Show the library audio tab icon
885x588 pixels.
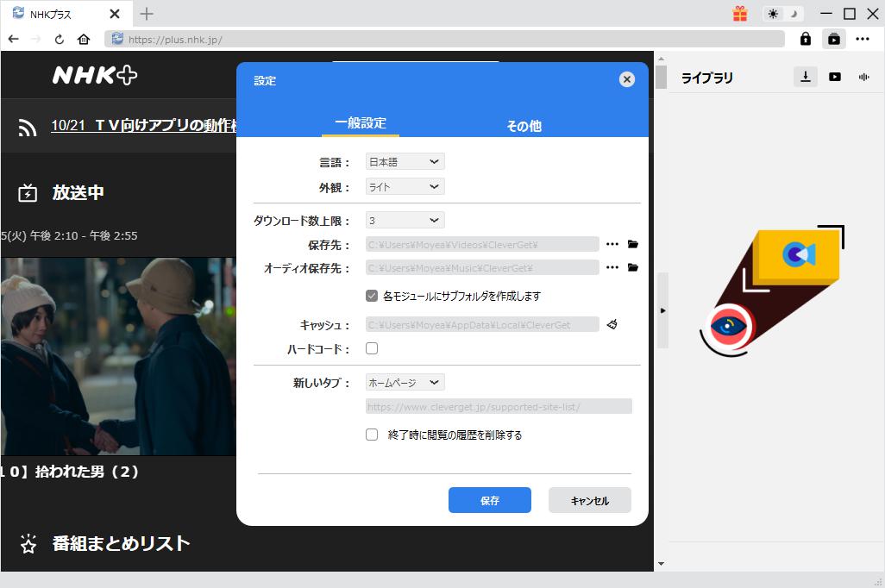tap(863, 77)
